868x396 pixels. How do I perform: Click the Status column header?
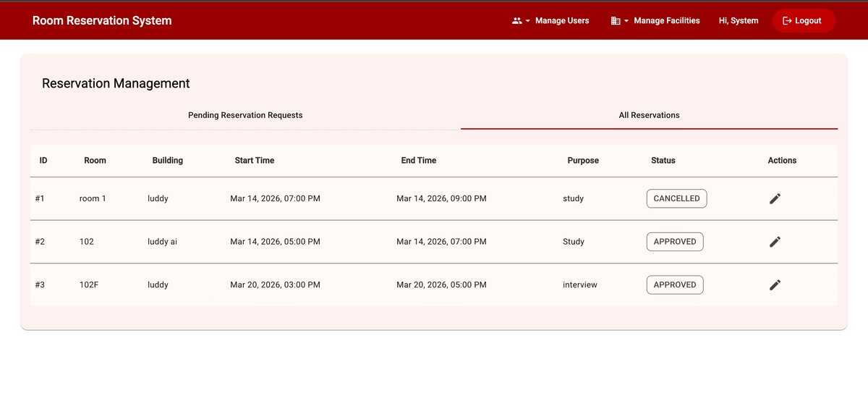(663, 161)
